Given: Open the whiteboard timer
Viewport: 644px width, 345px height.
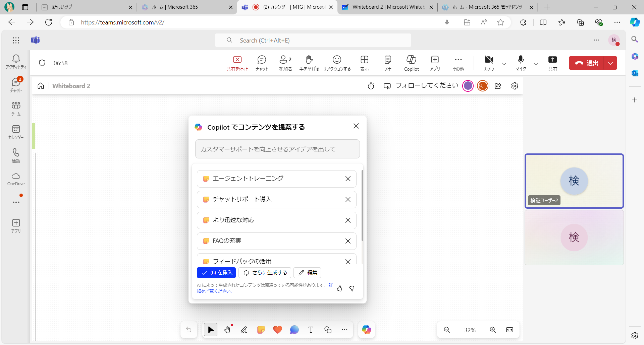Looking at the screenshot, I should 371,86.
